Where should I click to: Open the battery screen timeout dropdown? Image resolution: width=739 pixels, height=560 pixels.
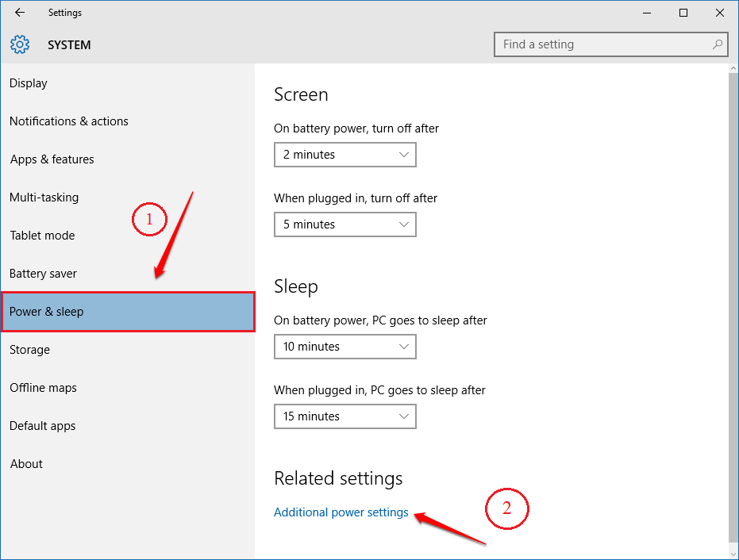click(344, 155)
